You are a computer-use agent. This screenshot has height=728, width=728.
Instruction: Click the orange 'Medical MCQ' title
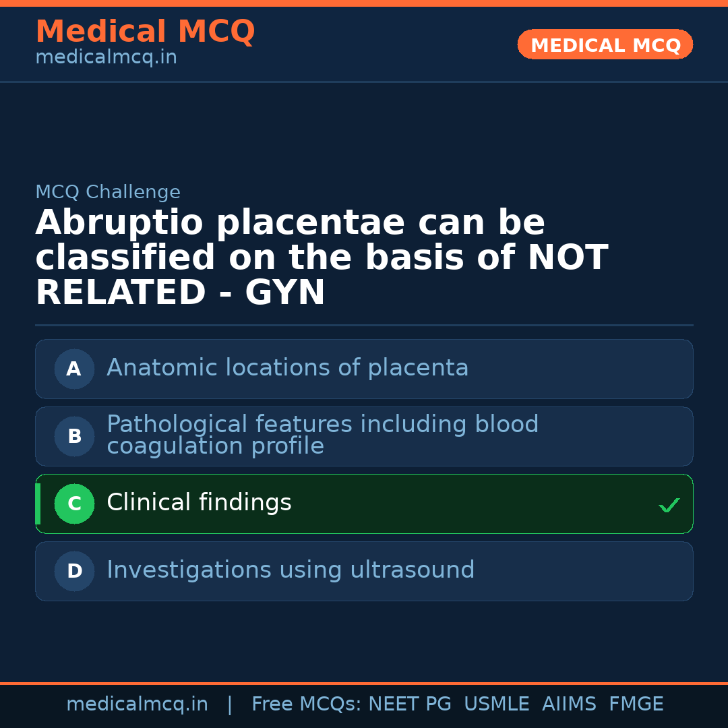click(145, 32)
